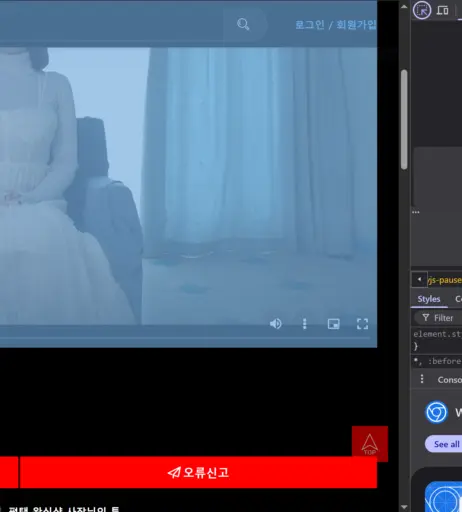This screenshot has width=462, height=512.
Task: Click the breadcrumb left scroll arrow
Action: [419, 279]
